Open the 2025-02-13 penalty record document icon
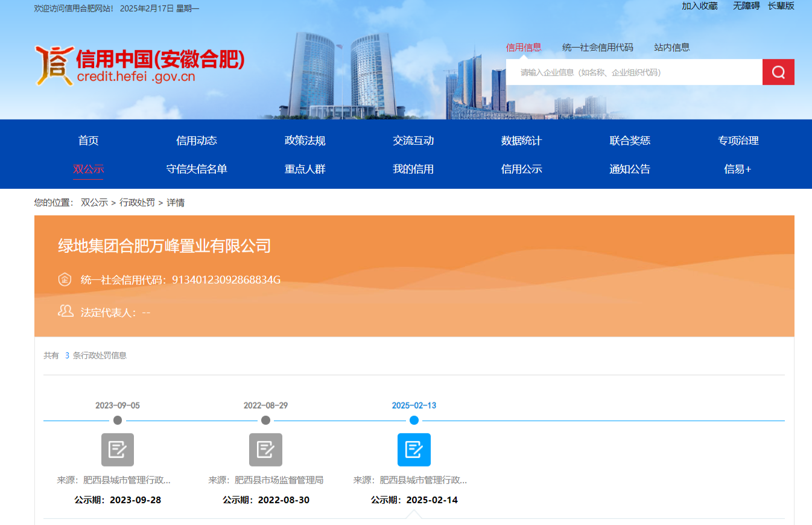This screenshot has width=812, height=525. point(414,450)
